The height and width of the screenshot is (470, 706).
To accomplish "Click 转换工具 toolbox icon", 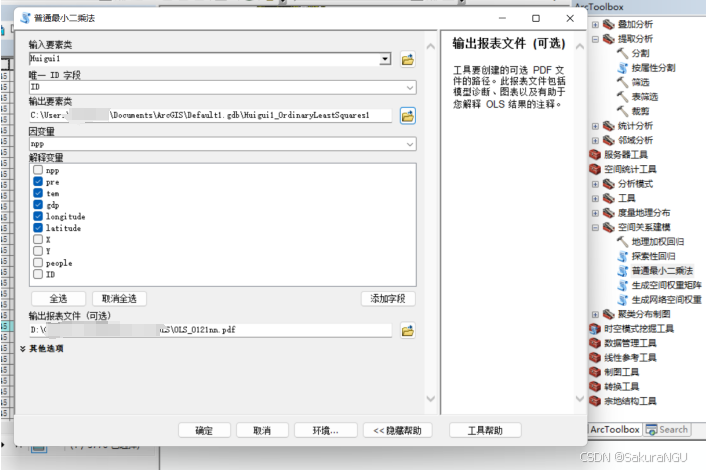I will [595, 387].
